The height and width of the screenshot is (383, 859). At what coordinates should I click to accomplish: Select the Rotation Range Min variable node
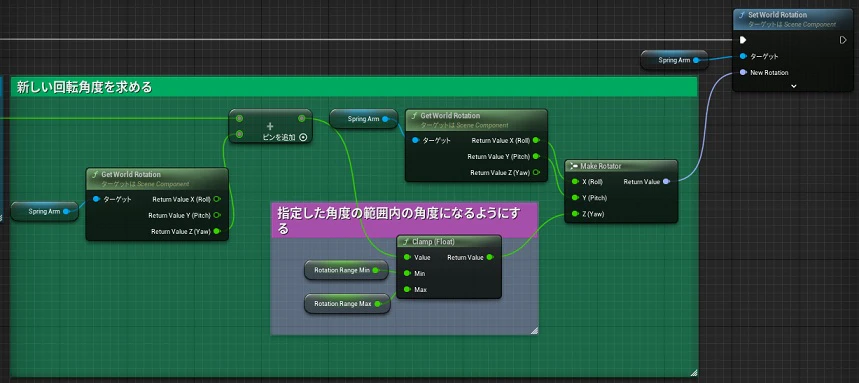pyautogui.click(x=346, y=270)
